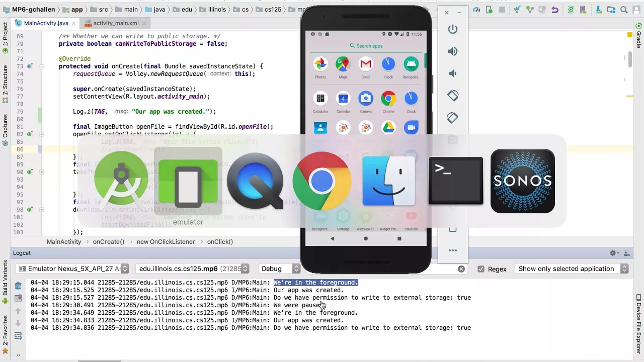
Task: Rotate emulator right
Action: 453,118
